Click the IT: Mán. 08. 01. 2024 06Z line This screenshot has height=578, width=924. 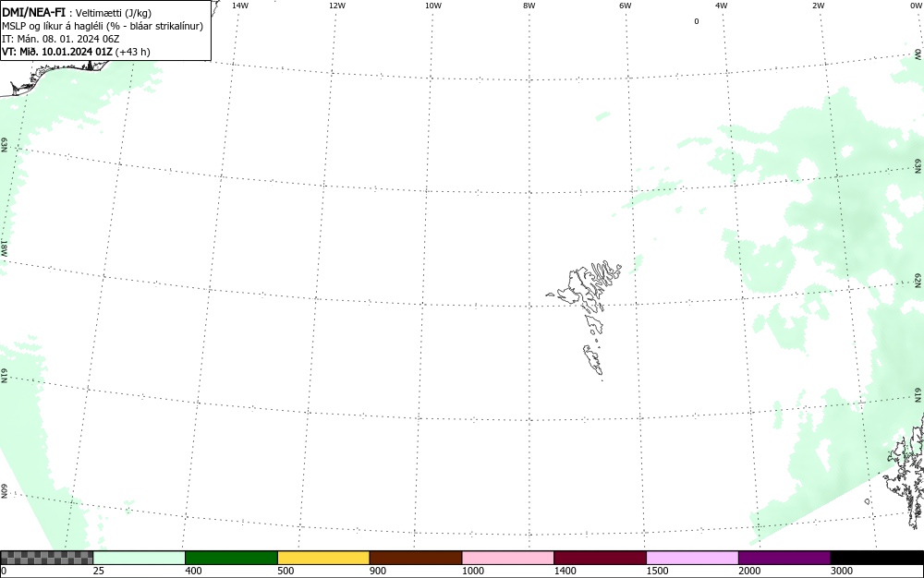click(x=61, y=39)
